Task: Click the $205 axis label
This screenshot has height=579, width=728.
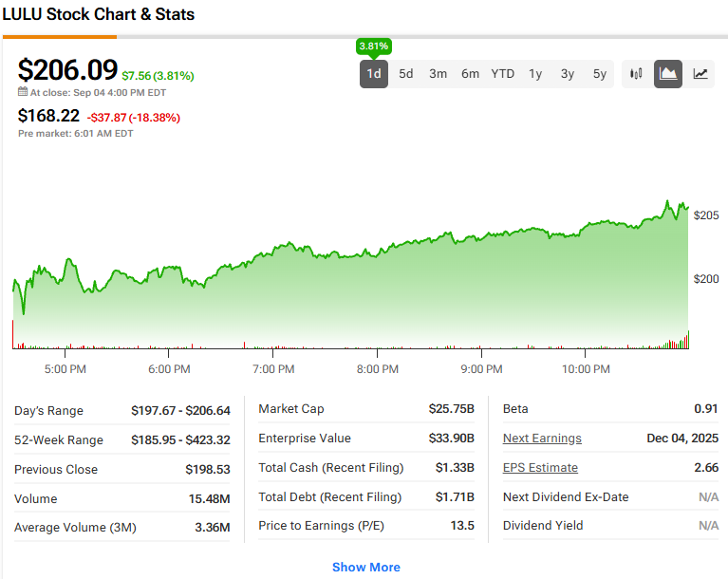Action: (706, 215)
